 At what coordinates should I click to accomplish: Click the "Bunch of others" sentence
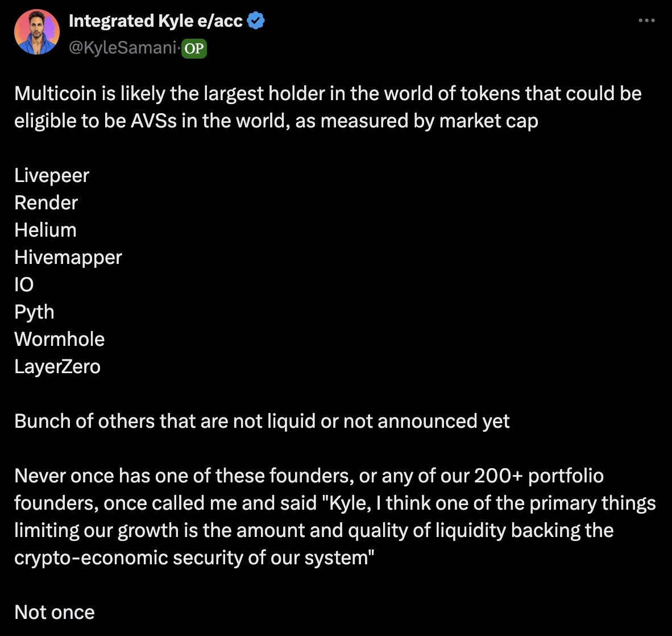[262, 421]
